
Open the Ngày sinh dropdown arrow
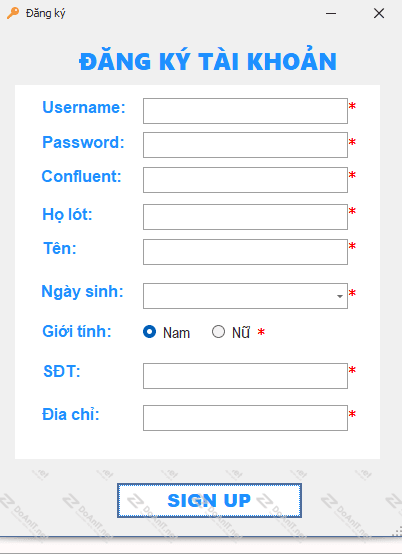[339, 296]
